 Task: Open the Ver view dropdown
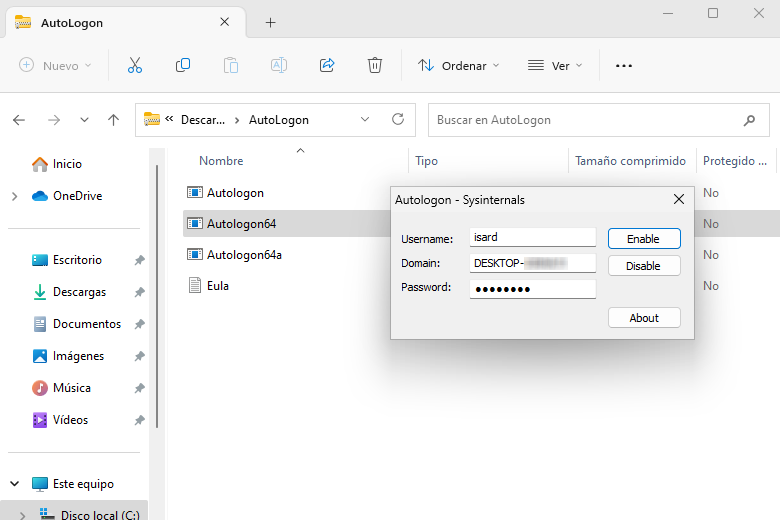[554, 66]
